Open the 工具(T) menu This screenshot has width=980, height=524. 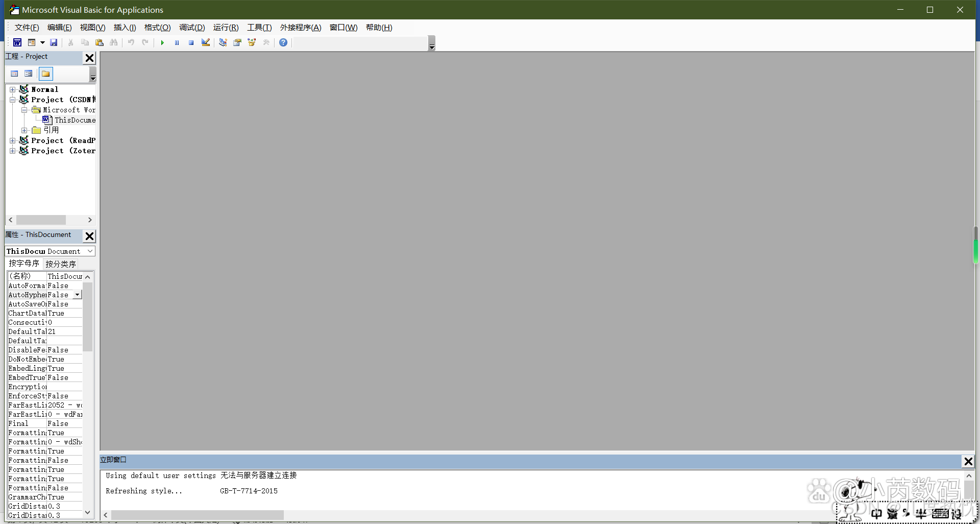pyautogui.click(x=259, y=28)
